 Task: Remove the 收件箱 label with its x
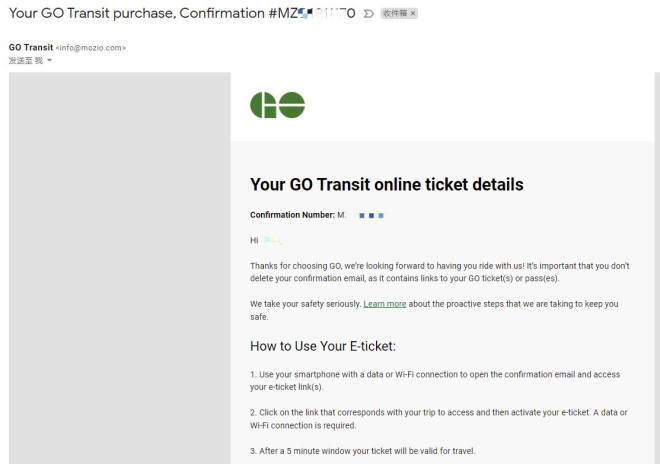[413, 13]
